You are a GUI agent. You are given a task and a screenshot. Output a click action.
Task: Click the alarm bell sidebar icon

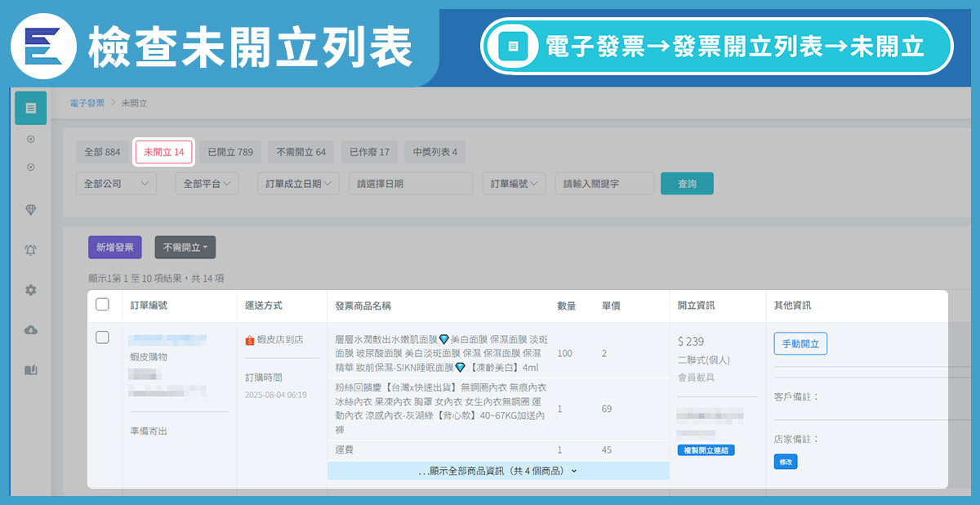(x=31, y=249)
